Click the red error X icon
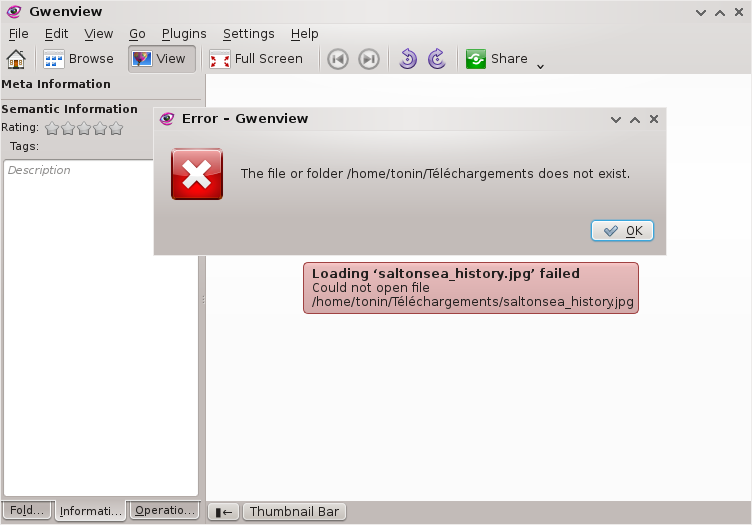752x525 pixels. click(197, 174)
